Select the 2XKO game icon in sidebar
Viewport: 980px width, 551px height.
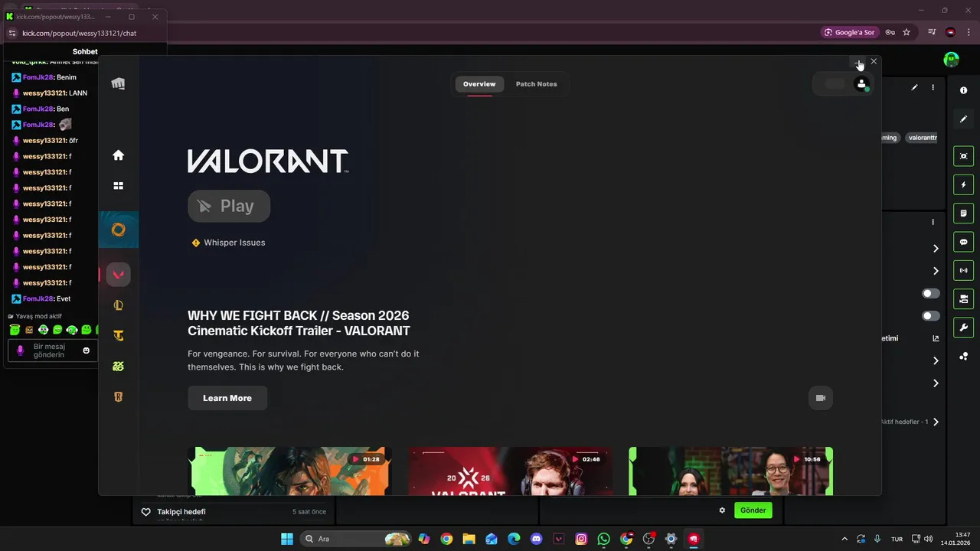pyautogui.click(x=118, y=367)
